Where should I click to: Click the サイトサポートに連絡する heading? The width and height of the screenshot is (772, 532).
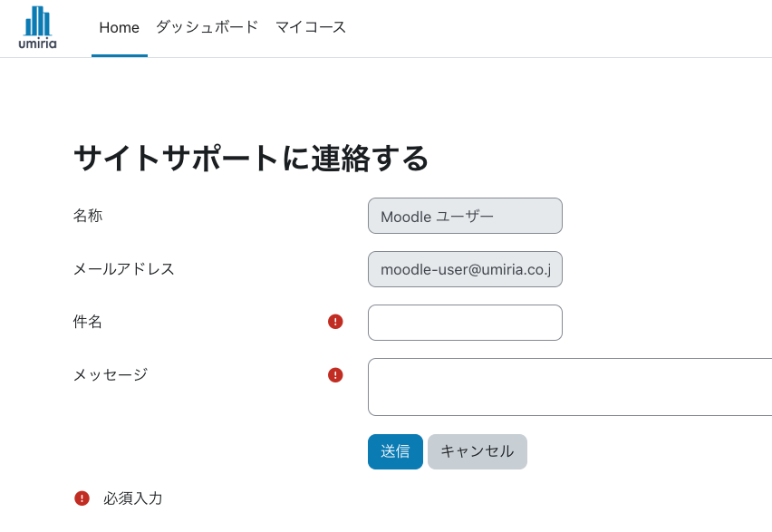point(251,159)
